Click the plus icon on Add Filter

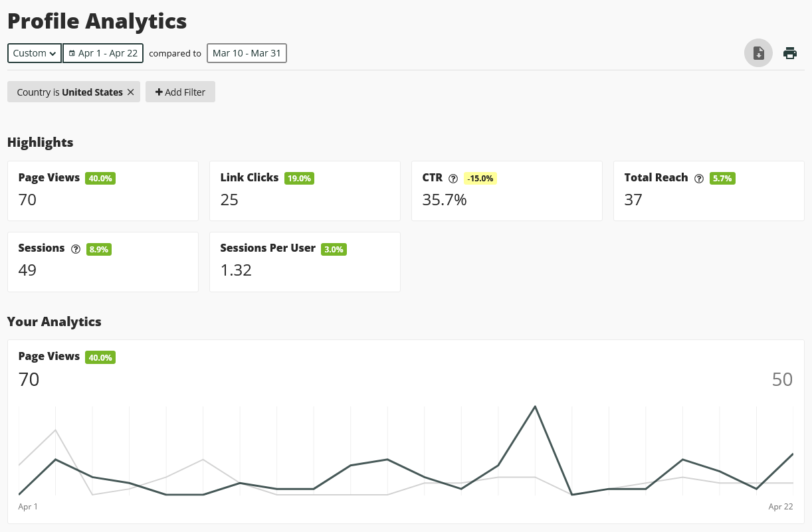pos(159,92)
